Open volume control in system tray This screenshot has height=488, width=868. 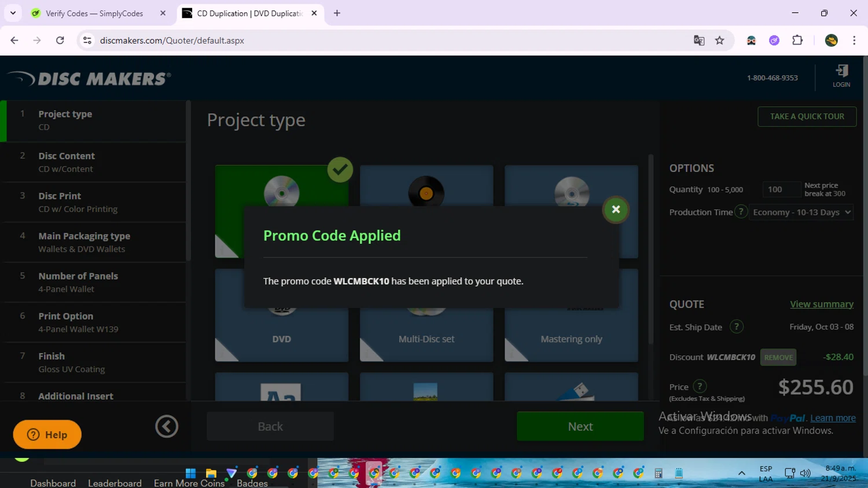(805, 474)
